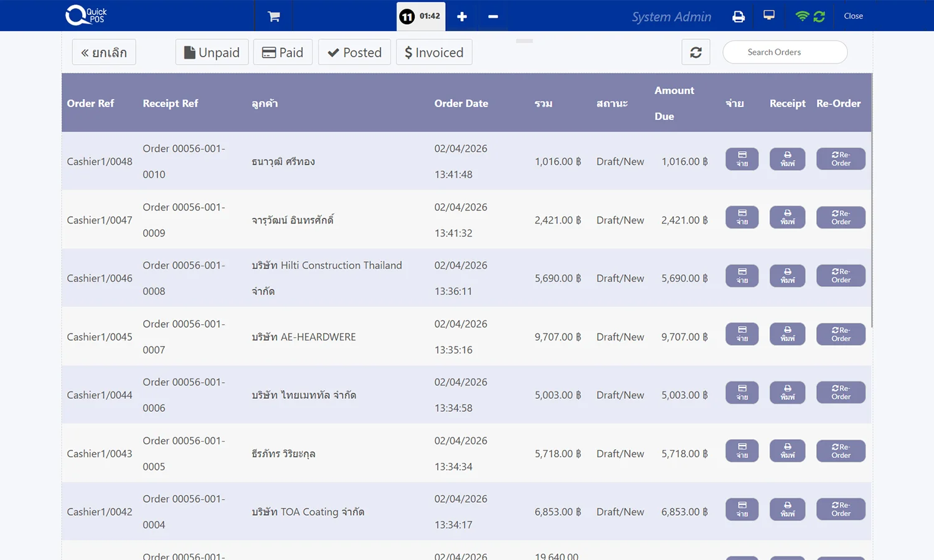Click the System Admin user label
The image size is (934, 560).
[x=671, y=17]
